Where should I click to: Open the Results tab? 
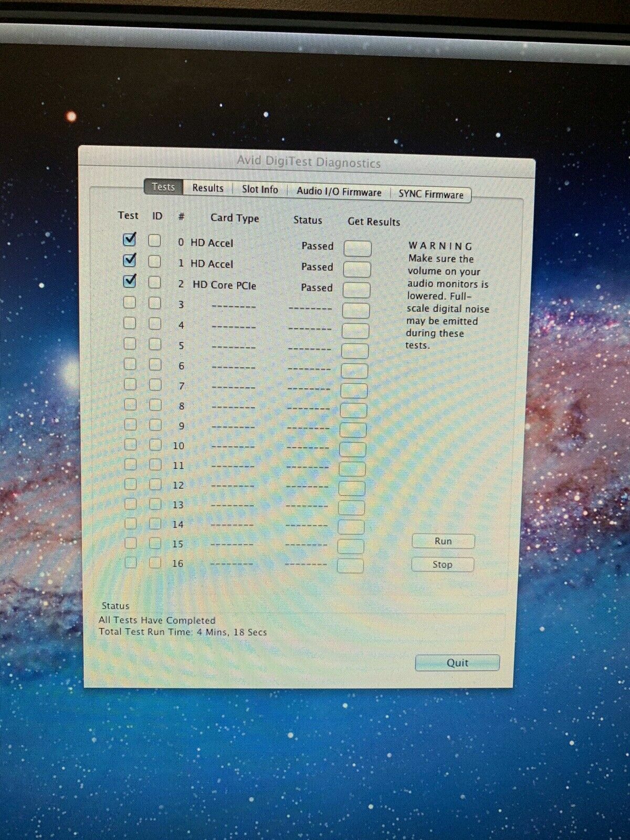click(x=208, y=188)
